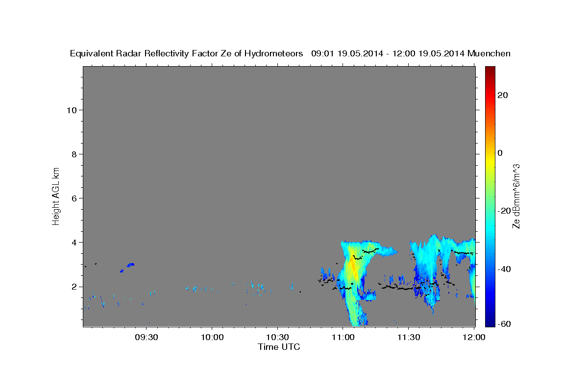
Task: Click the chart title text
Action: [290, 53]
